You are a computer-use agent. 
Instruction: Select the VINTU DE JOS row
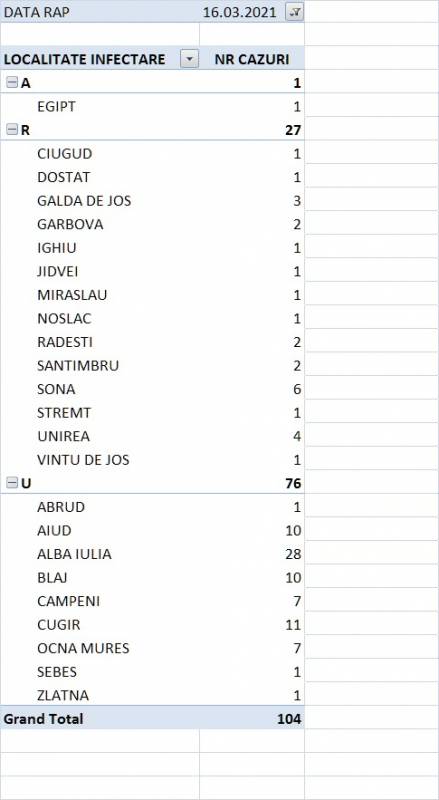pos(152,460)
